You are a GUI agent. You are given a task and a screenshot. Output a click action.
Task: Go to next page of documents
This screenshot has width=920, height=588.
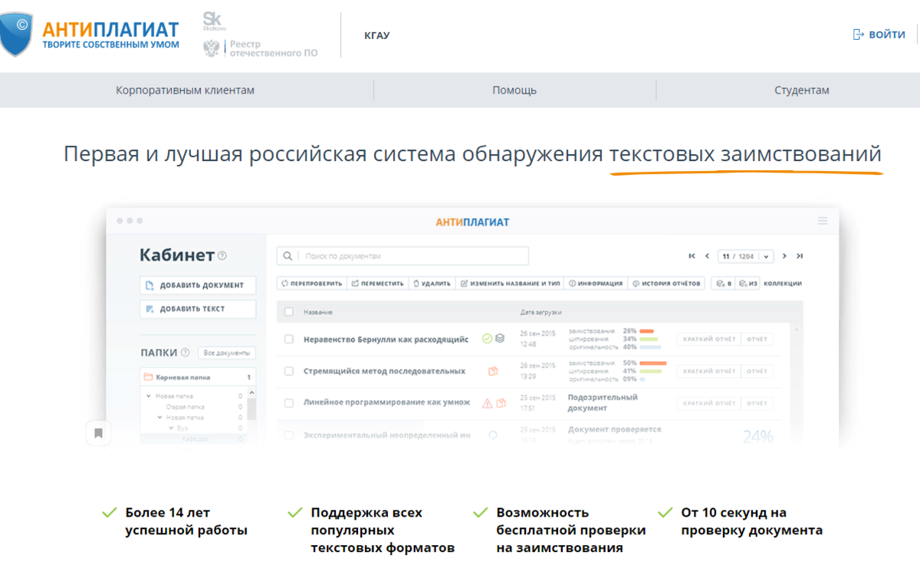pyautogui.click(x=784, y=256)
